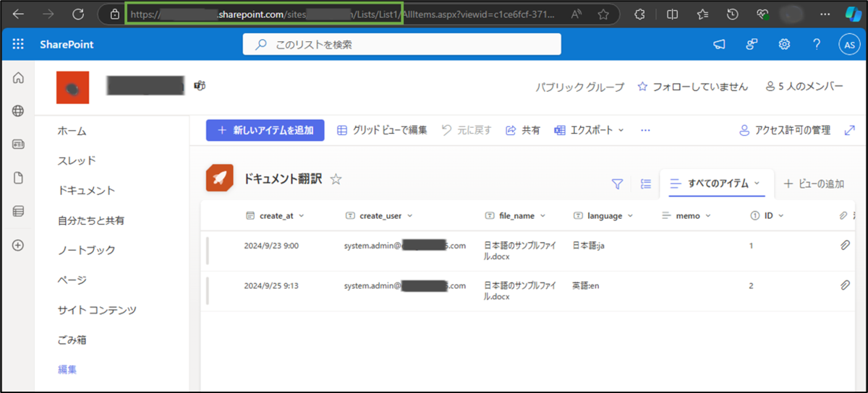Image resolution: width=868 pixels, height=393 pixels.
Task: Open browser extensions puzzle icon
Action: 639,14
